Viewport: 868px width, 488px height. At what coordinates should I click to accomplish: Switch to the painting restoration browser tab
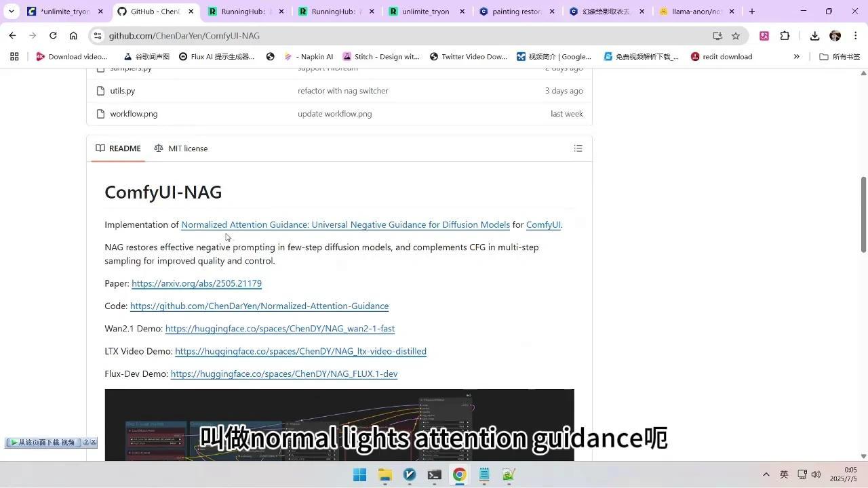[517, 12]
